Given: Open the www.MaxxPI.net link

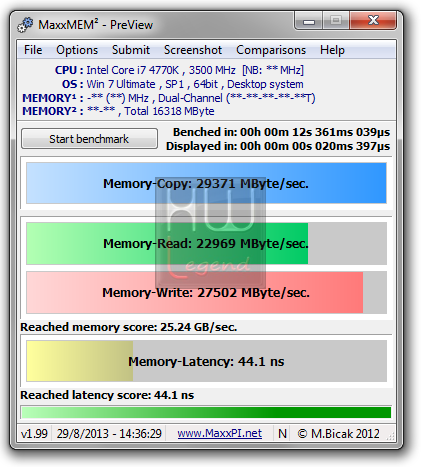Looking at the screenshot, I should tap(219, 433).
